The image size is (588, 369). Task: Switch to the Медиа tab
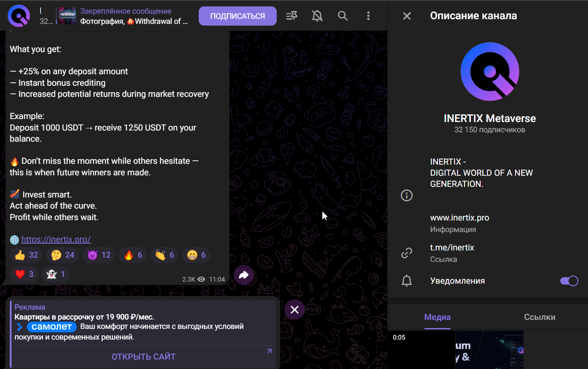437,317
